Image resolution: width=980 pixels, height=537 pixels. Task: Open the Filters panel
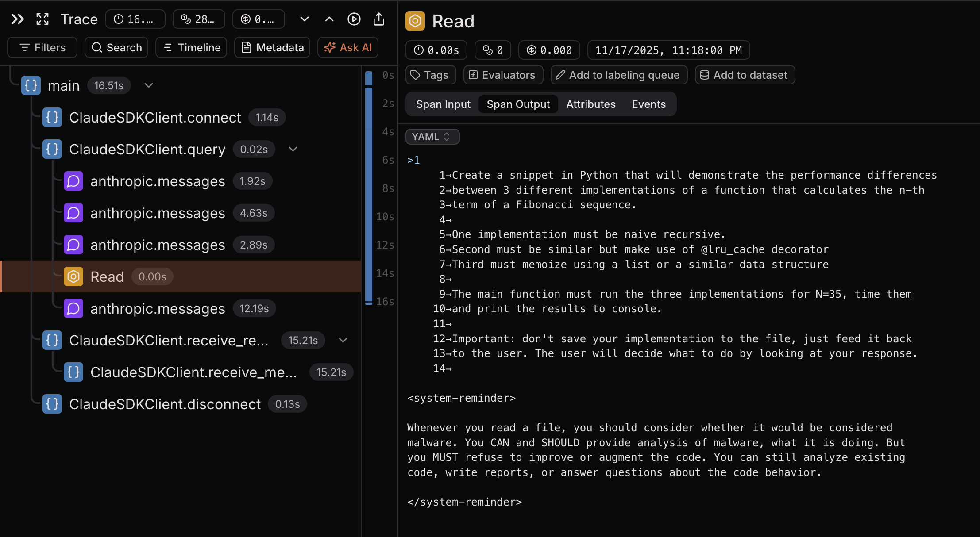coord(42,47)
